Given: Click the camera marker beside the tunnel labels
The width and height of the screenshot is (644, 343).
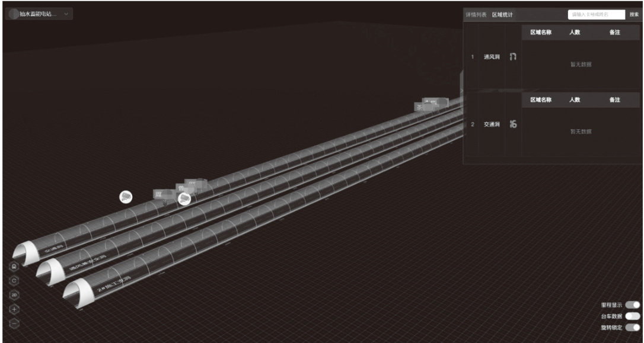Looking at the screenshot, I should (184, 199).
